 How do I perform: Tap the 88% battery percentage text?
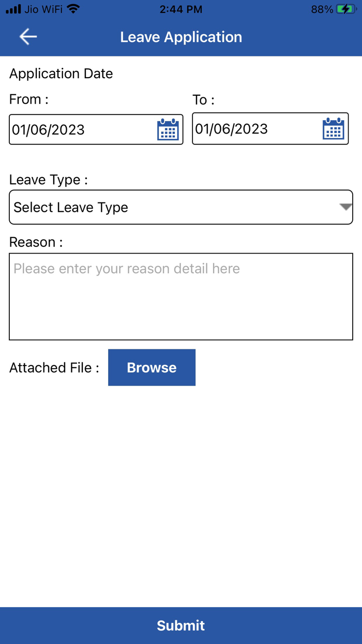322,9
